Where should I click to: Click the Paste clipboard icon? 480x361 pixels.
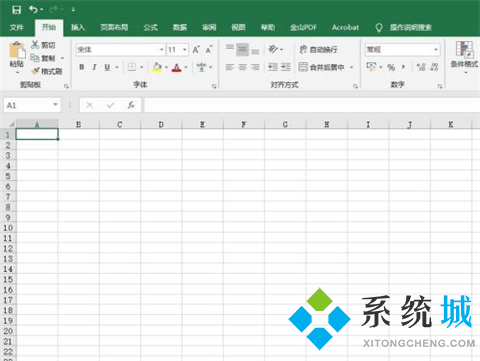[17, 50]
